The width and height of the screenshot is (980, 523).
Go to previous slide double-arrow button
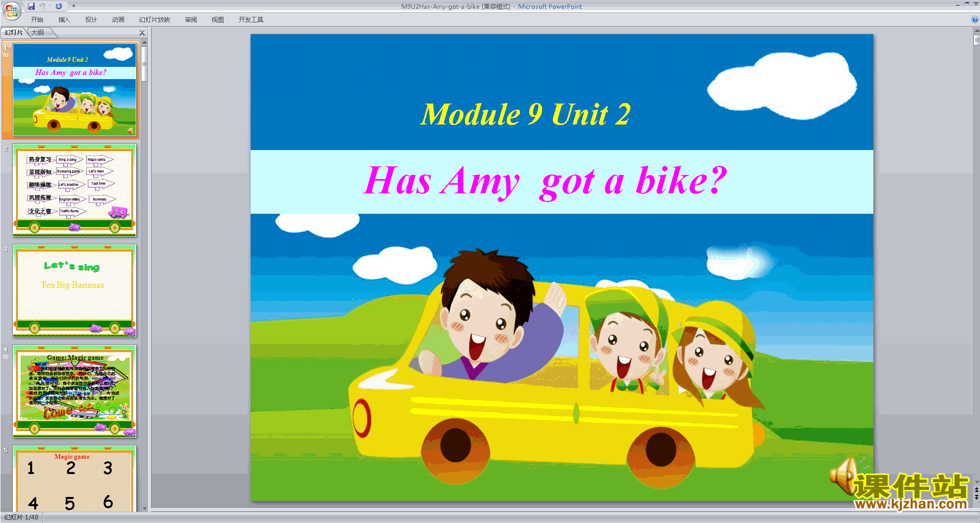point(976,490)
